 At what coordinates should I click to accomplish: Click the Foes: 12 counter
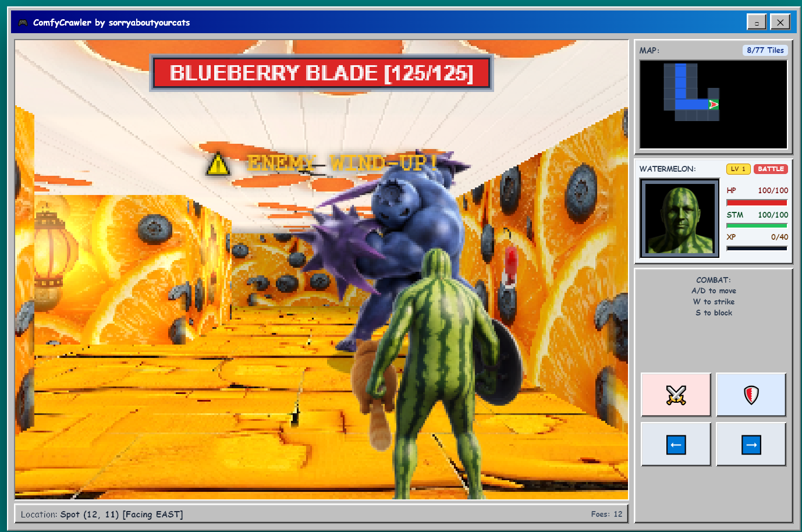[x=606, y=514]
